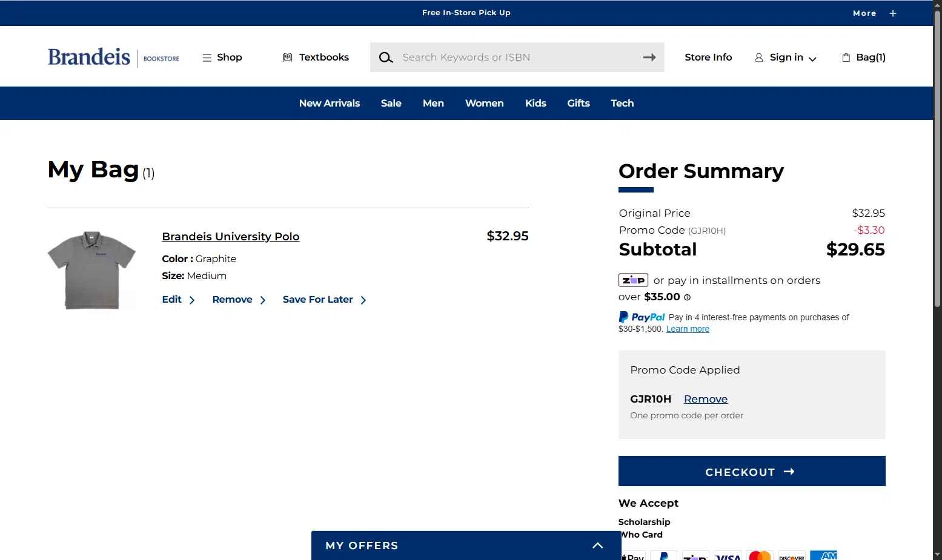Click the Free In-Store Pick Up banner

[466, 13]
